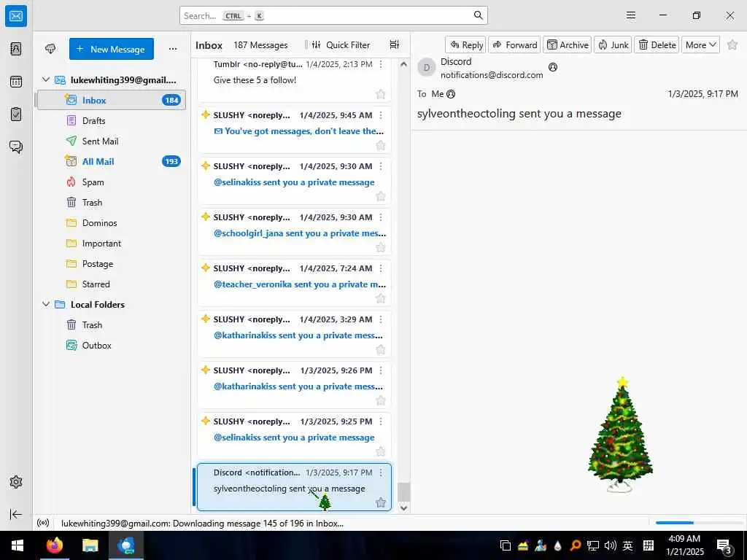Open the Calendar icon in sidebar

pyautogui.click(x=16, y=82)
